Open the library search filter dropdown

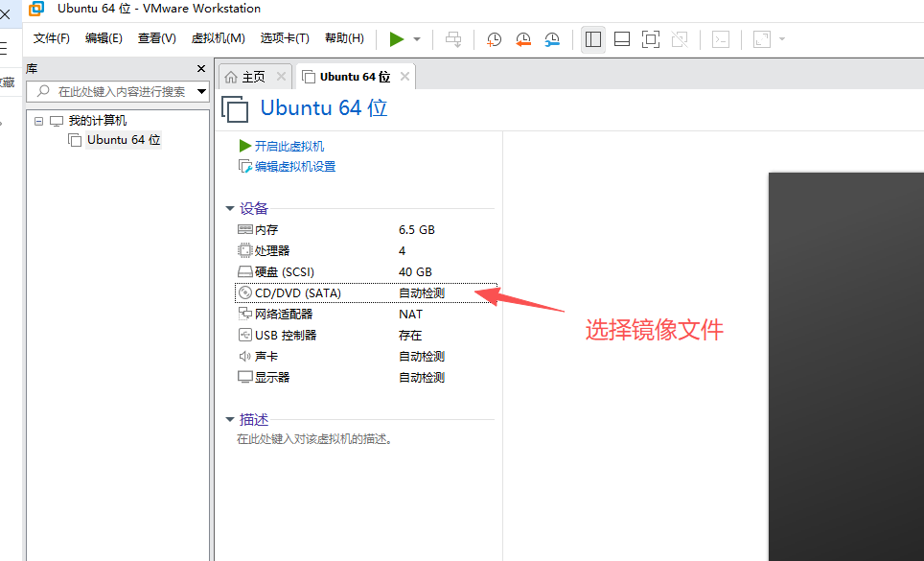pyautogui.click(x=201, y=91)
